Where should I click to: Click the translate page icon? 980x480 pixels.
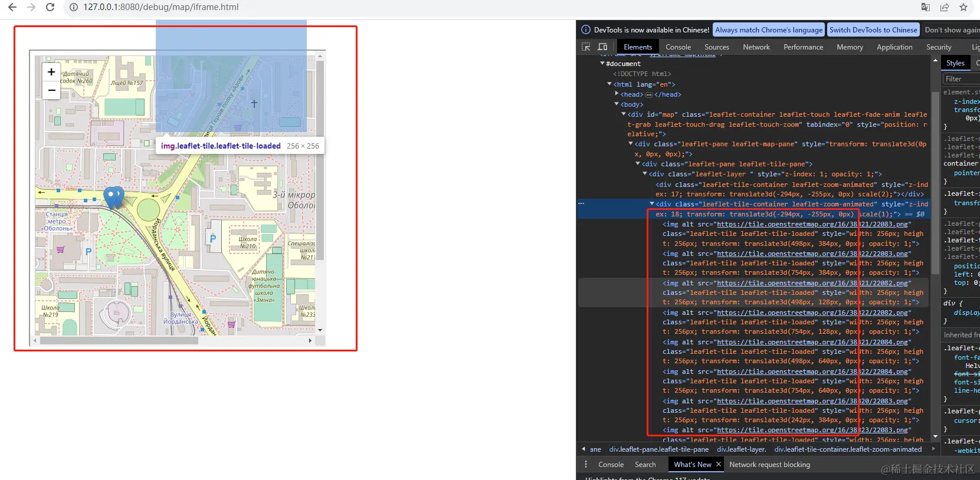[x=926, y=7]
